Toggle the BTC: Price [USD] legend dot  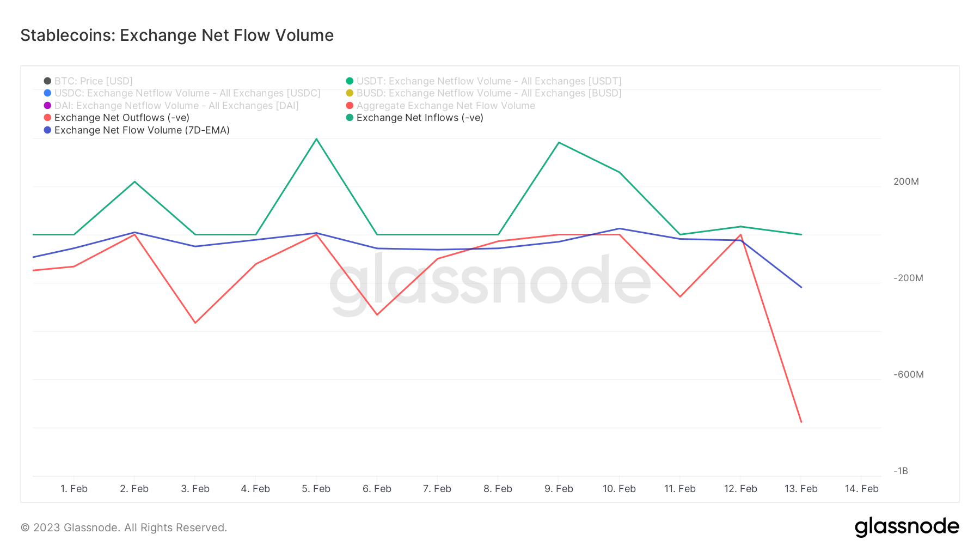pyautogui.click(x=47, y=81)
